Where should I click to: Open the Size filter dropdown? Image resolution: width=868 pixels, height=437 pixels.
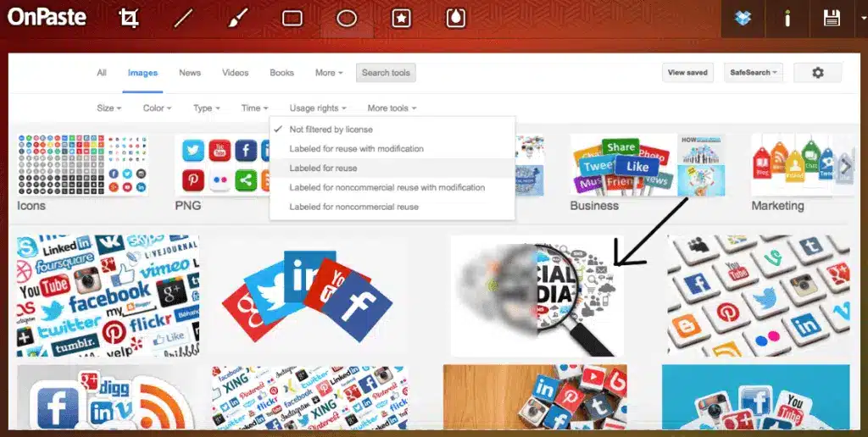click(x=109, y=108)
